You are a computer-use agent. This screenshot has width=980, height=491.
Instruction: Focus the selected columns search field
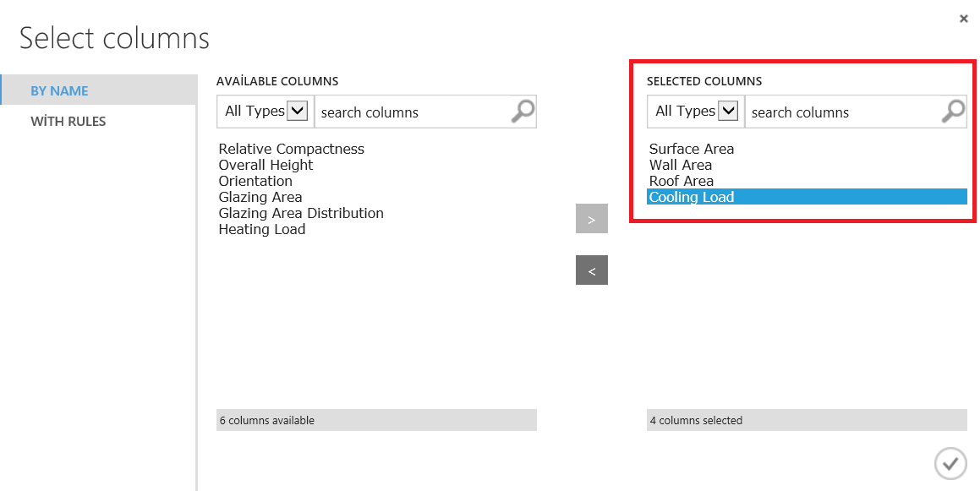coord(841,112)
